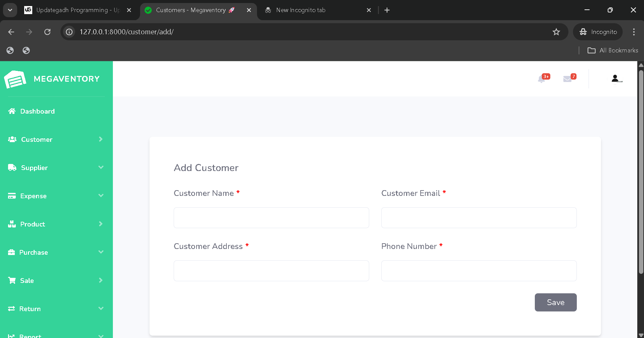The width and height of the screenshot is (644, 338).
Task: Click the Dashboard home icon
Action: [x=12, y=111]
